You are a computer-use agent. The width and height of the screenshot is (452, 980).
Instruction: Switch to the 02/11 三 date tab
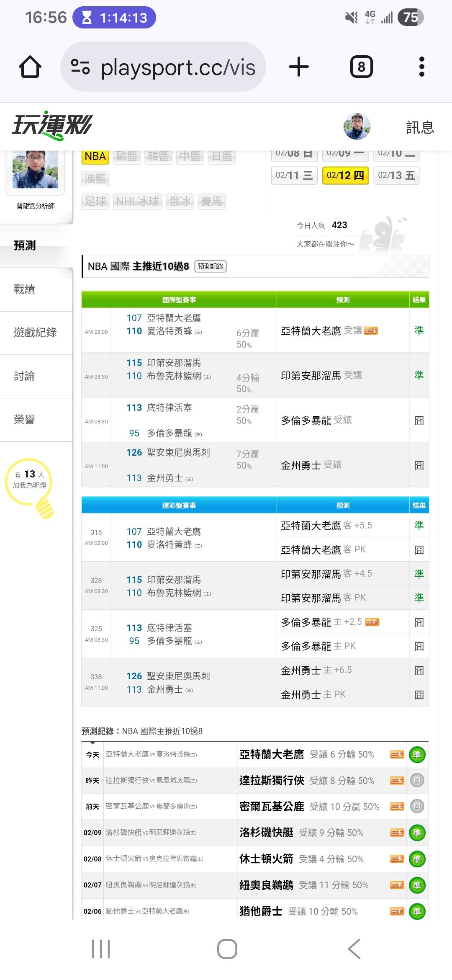click(x=294, y=175)
